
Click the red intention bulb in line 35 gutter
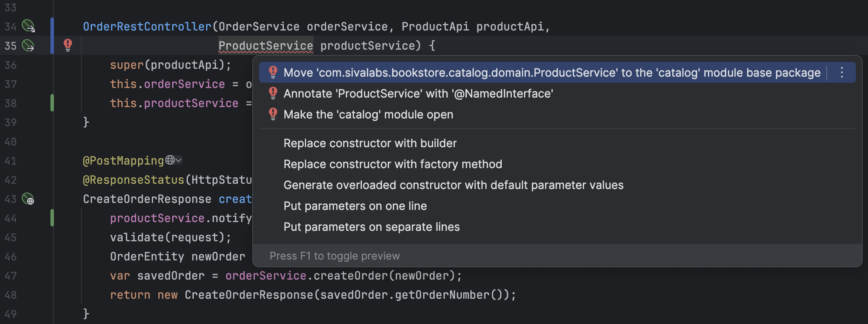(68, 45)
